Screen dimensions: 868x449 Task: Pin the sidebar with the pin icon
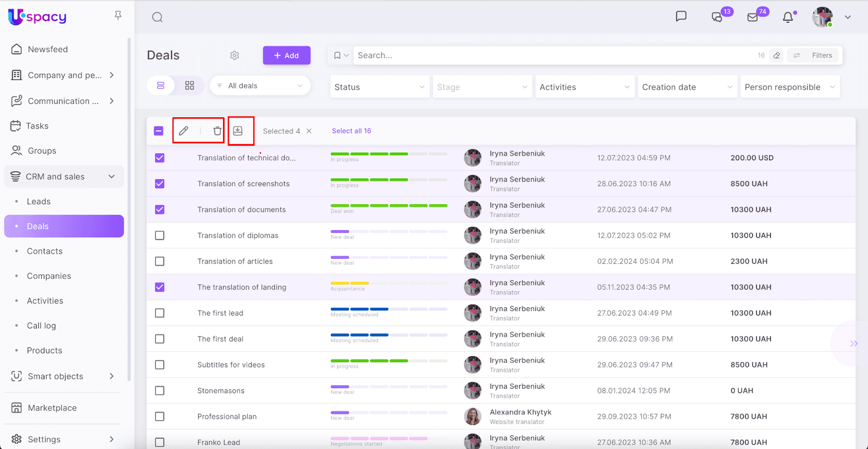tap(118, 16)
